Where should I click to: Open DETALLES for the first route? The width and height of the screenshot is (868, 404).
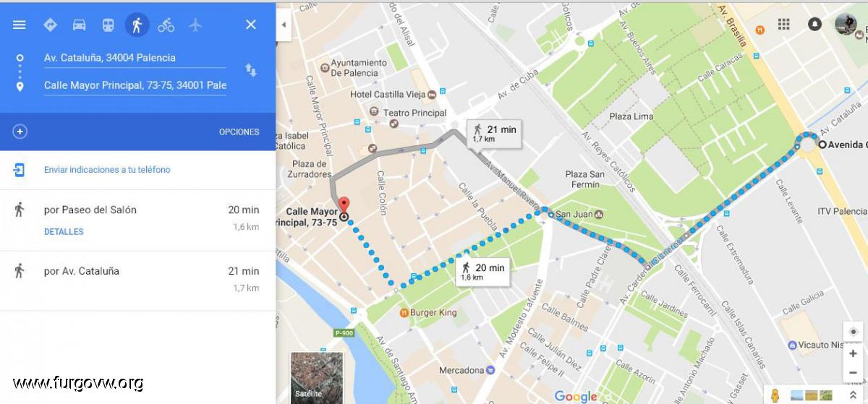point(64,232)
